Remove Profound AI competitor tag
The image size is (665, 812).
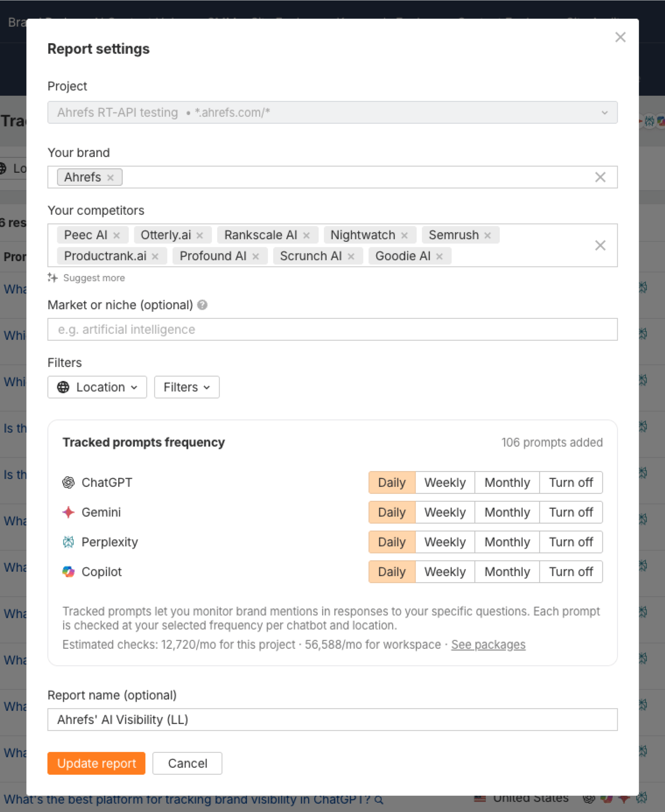255,256
